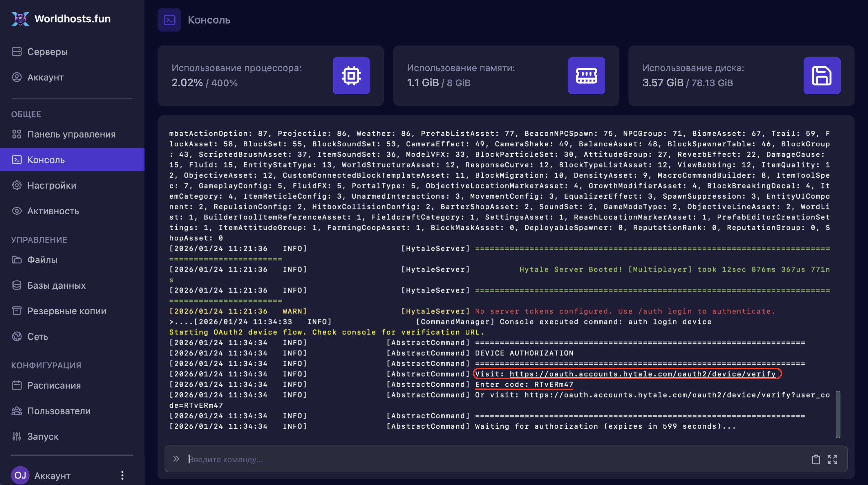Click the double chevron prompt icon
Viewport: 868px width, 485px height.
tap(176, 459)
